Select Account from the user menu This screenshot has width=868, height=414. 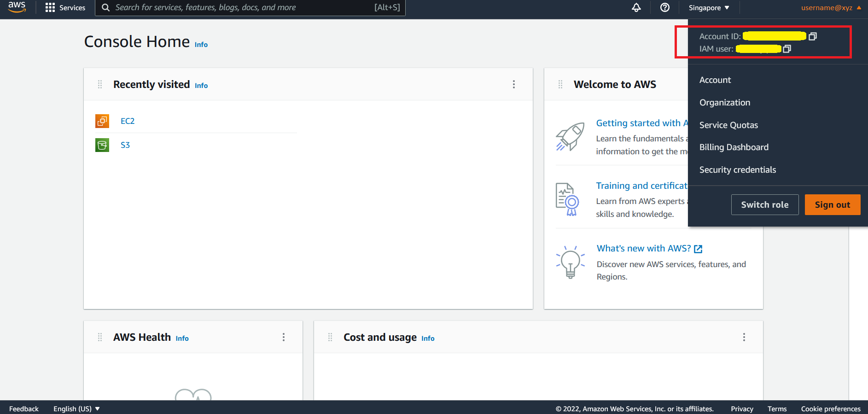coord(715,80)
